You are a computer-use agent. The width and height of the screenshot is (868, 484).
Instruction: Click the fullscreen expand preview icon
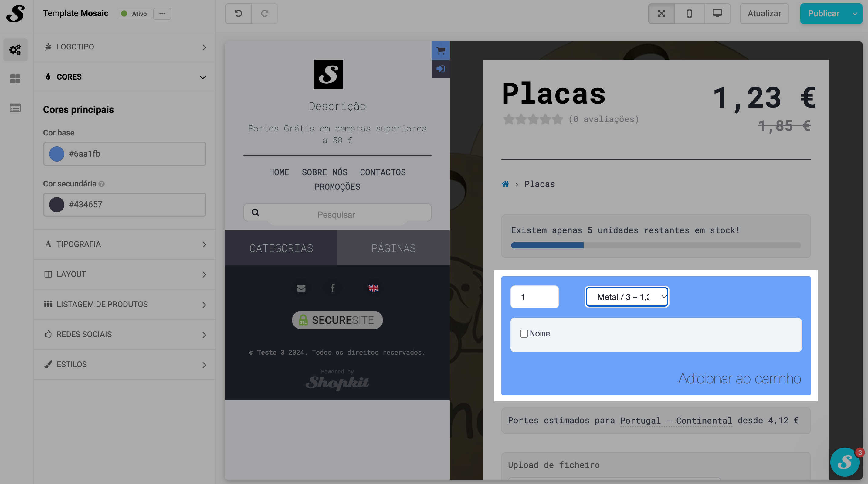click(661, 13)
